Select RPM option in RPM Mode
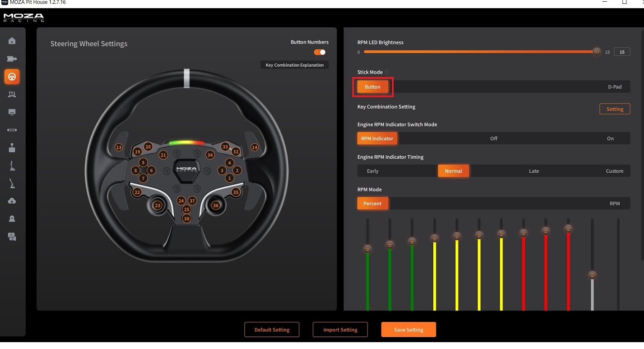 coord(615,204)
